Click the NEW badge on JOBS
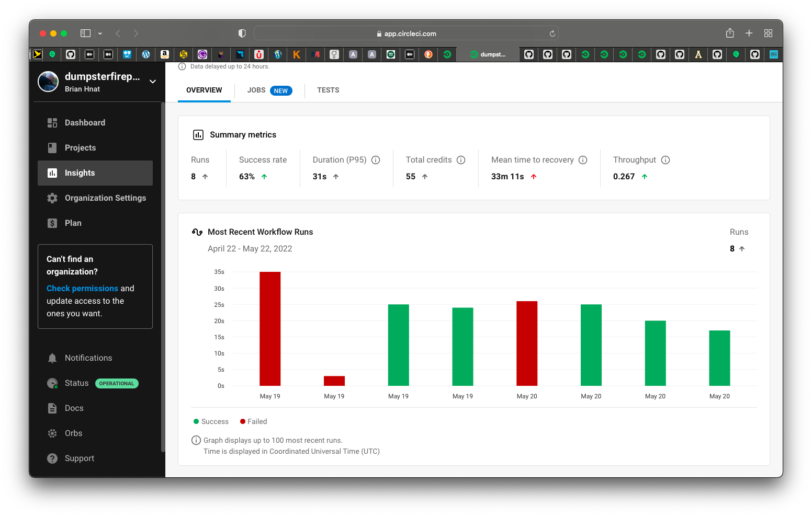 click(x=281, y=91)
